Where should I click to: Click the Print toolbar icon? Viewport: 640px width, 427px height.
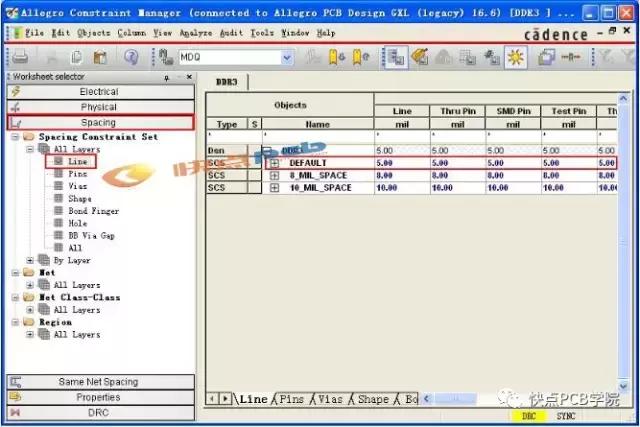(20, 58)
